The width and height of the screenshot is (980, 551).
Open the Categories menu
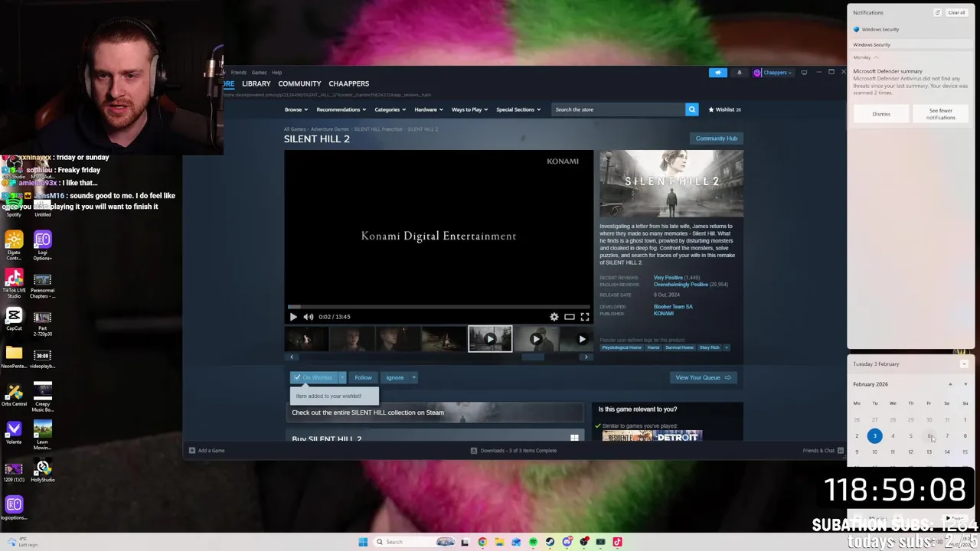point(390,109)
